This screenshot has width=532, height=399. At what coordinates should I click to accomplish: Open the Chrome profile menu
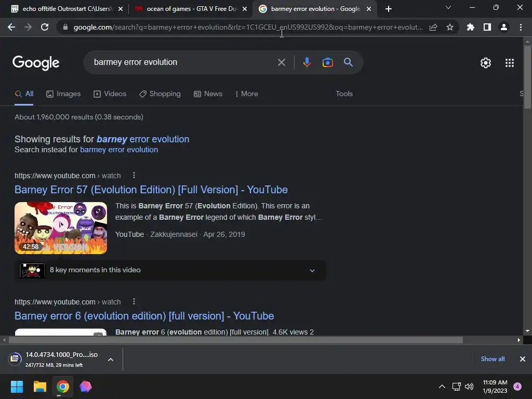504,27
